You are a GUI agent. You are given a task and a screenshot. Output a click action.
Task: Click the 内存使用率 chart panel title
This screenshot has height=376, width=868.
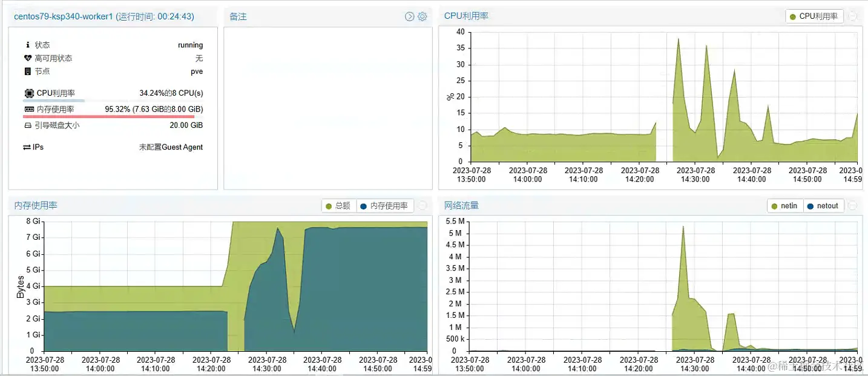click(x=36, y=205)
